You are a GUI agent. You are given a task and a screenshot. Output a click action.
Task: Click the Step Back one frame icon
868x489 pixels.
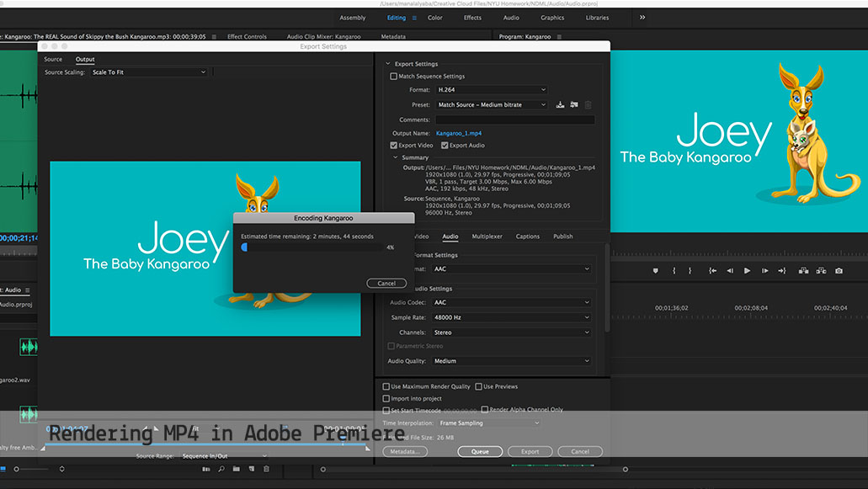[x=729, y=271]
